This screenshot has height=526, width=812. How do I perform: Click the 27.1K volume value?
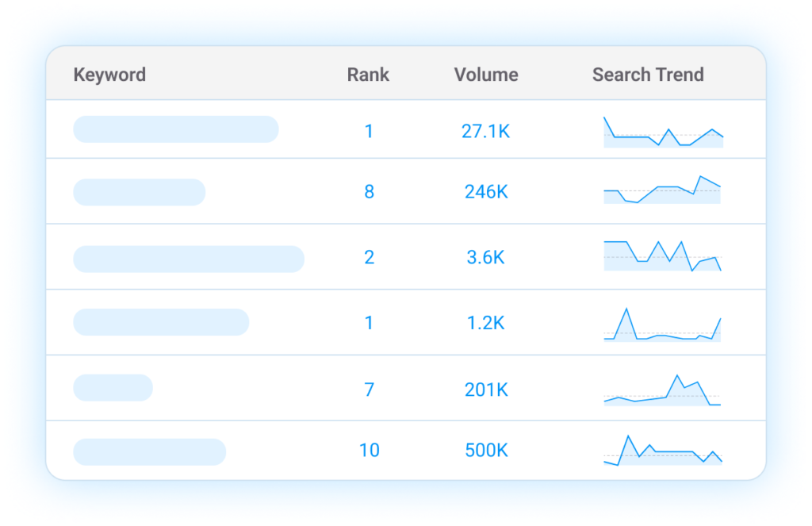[x=485, y=131]
